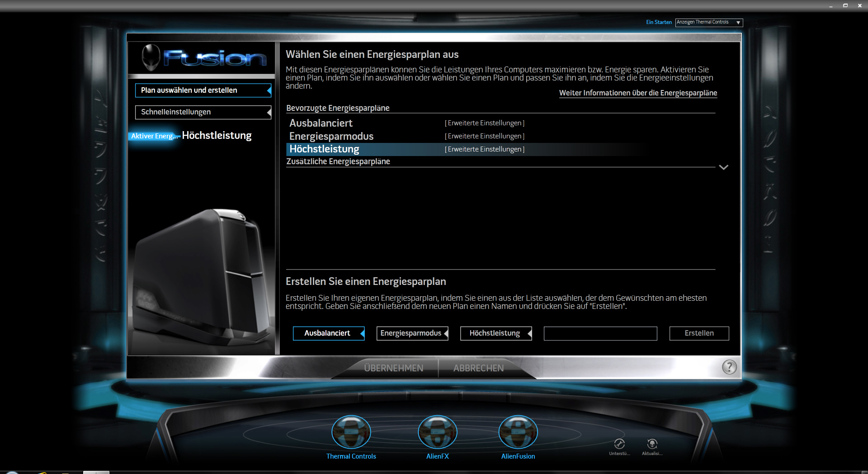Screen dimensions: 868x474
Task: Open AlienFusion module icon
Action: (518, 432)
